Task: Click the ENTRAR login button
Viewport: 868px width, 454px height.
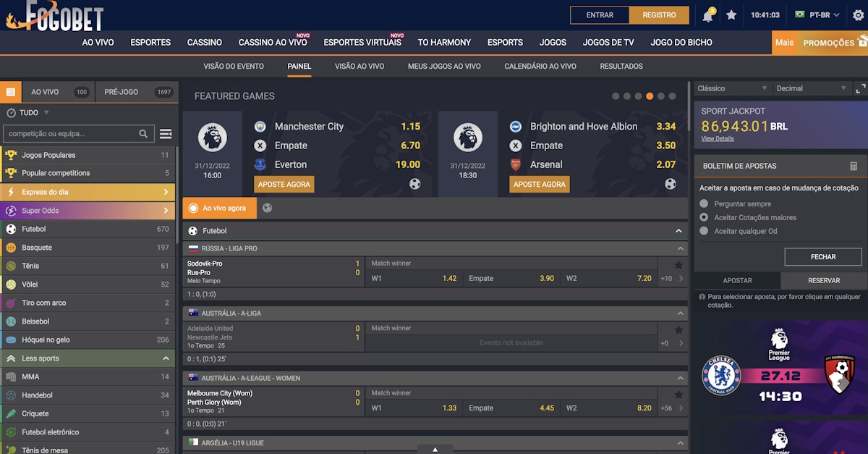Action: [600, 15]
